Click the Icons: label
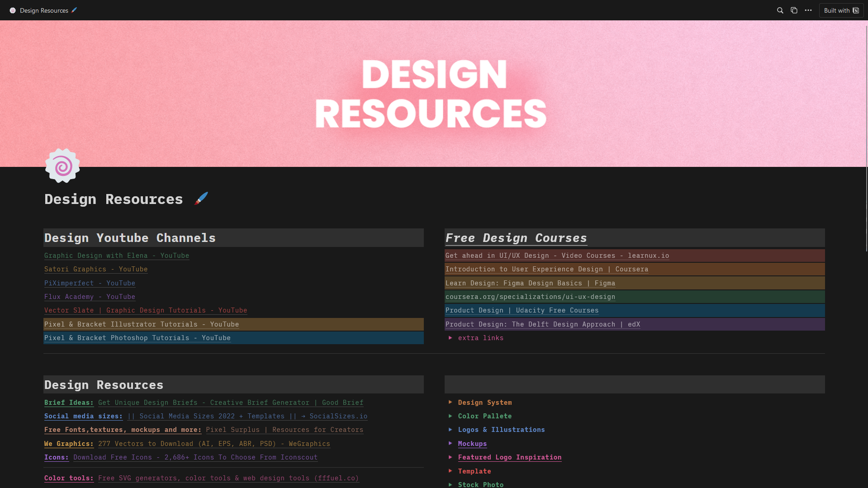 pos(57,457)
